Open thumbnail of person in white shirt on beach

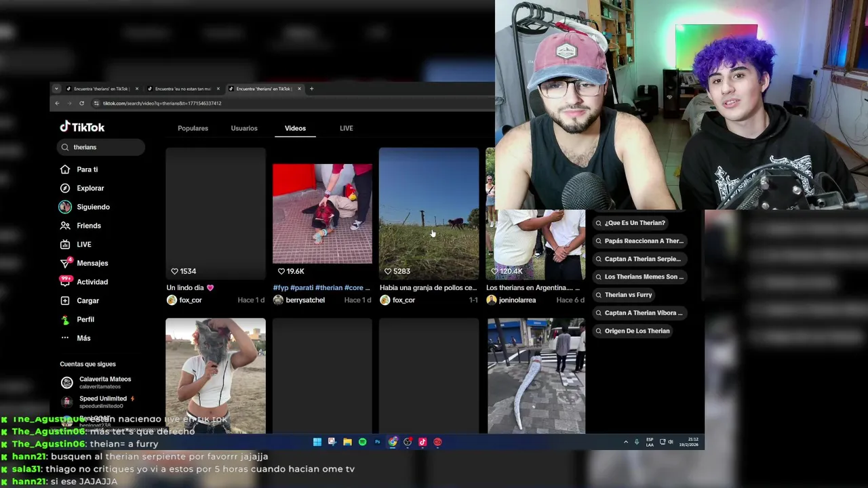216,375
